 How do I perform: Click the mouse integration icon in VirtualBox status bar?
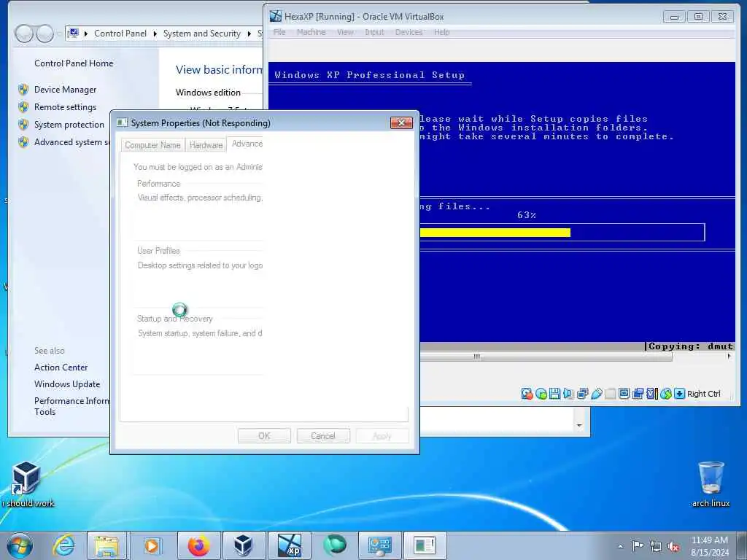(x=665, y=394)
